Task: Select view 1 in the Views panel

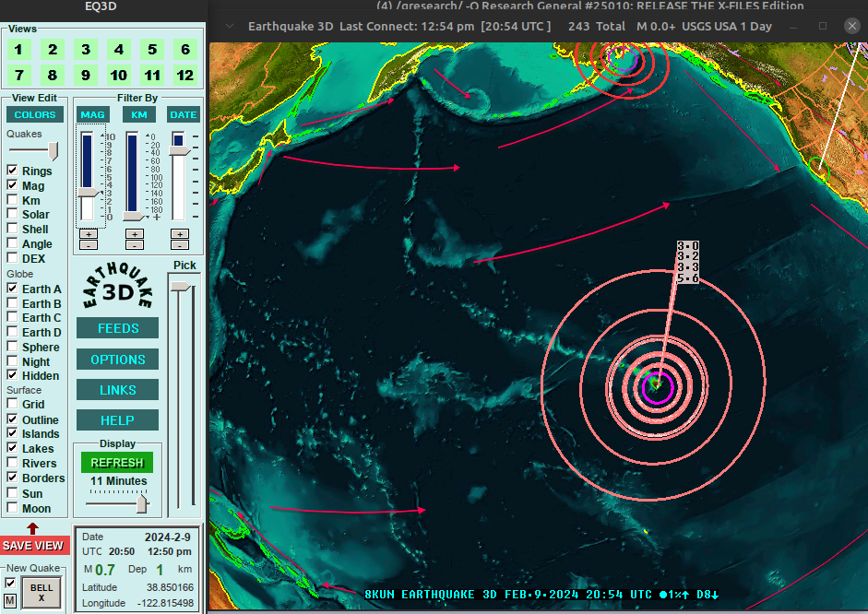Action: 18,50
